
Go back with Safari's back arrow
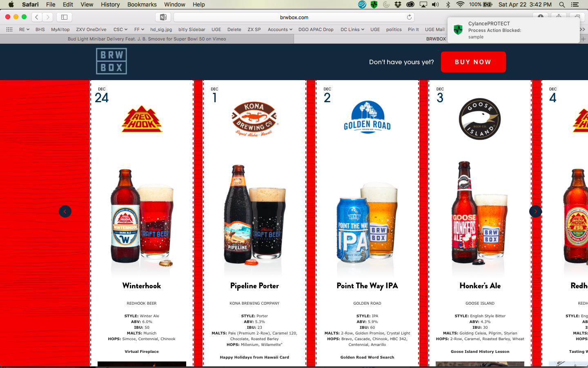tap(37, 17)
